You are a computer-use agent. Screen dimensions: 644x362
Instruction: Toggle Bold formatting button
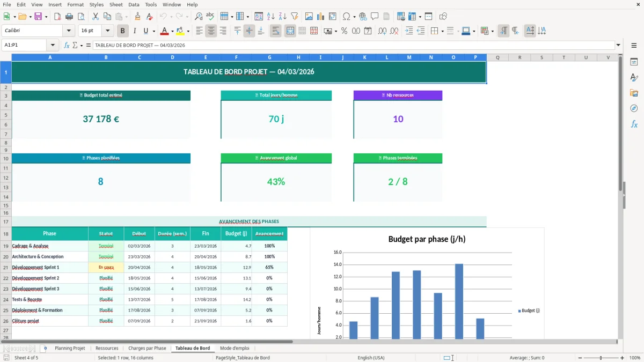pos(123,31)
